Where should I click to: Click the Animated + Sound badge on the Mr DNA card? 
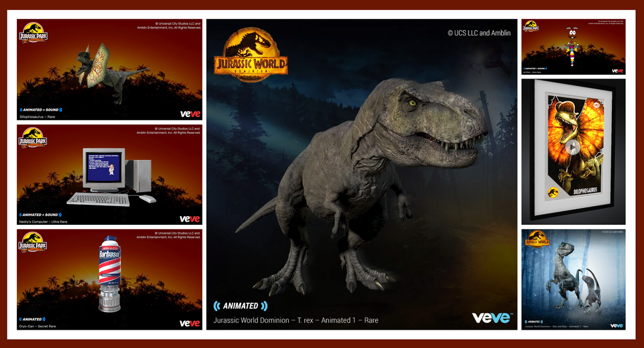(x=535, y=68)
